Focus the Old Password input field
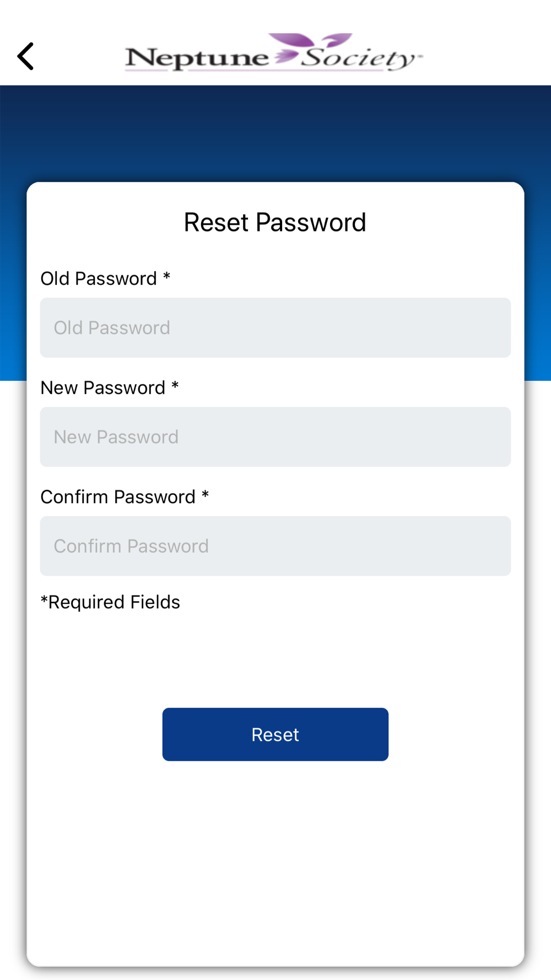551x980 pixels. pyautogui.click(x=275, y=328)
